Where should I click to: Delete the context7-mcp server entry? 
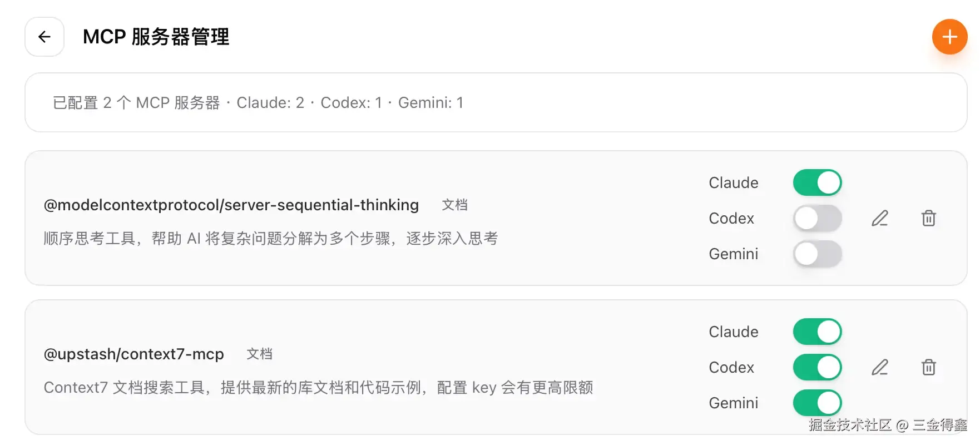[928, 367]
